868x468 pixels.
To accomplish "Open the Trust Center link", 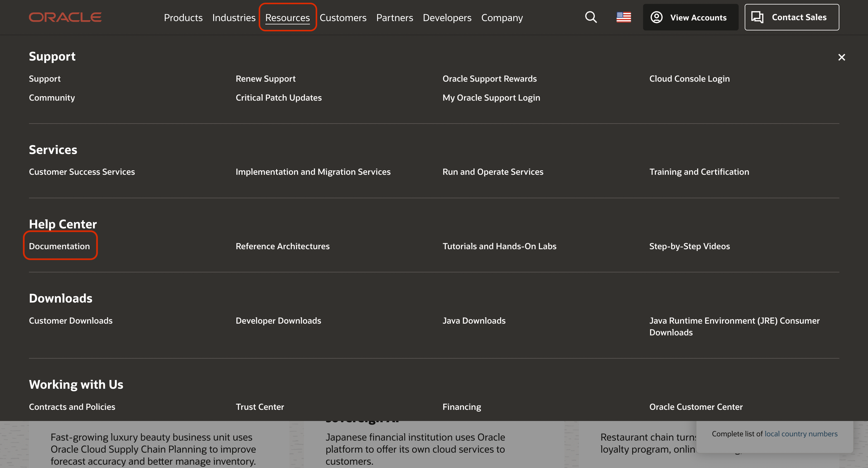I will click(x=260, y=407).
